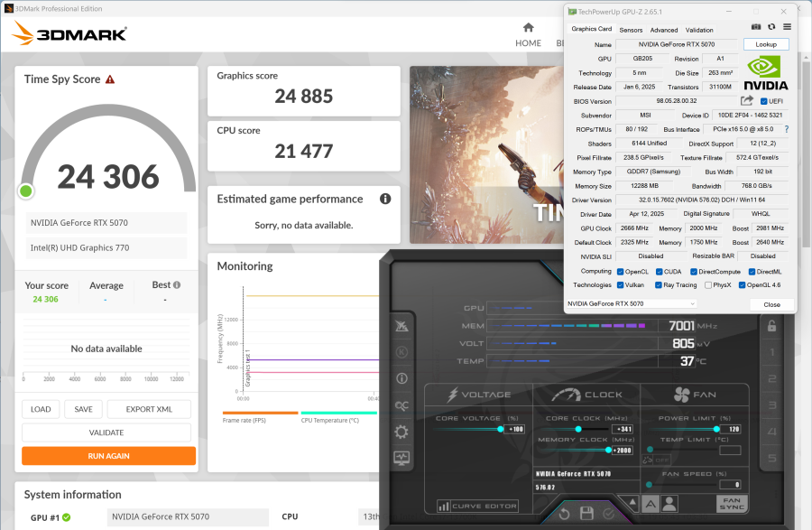Click the BIOS export share icon in GPU-Z

747,100
